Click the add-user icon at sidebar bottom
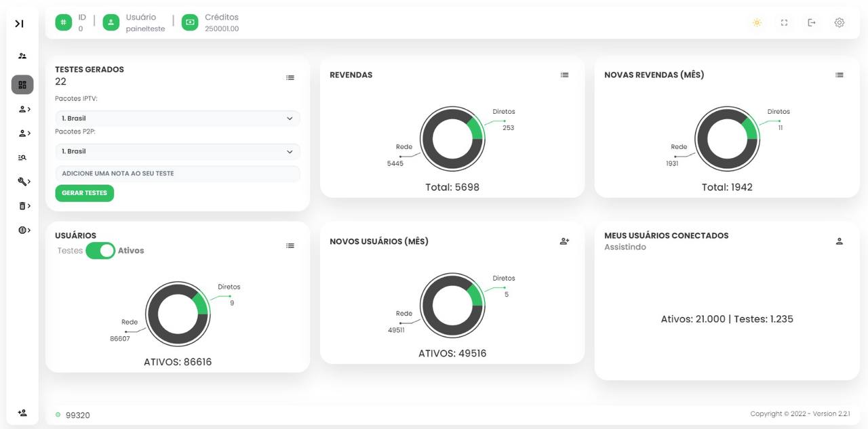Screen dimensions: 868x429 tap(22, 413)
